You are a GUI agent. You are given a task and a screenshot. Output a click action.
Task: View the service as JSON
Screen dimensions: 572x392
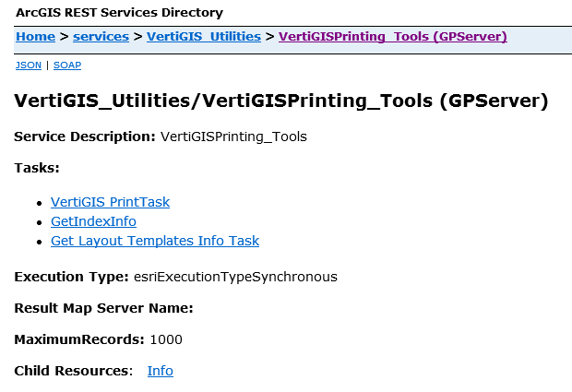tap(28, 65)
